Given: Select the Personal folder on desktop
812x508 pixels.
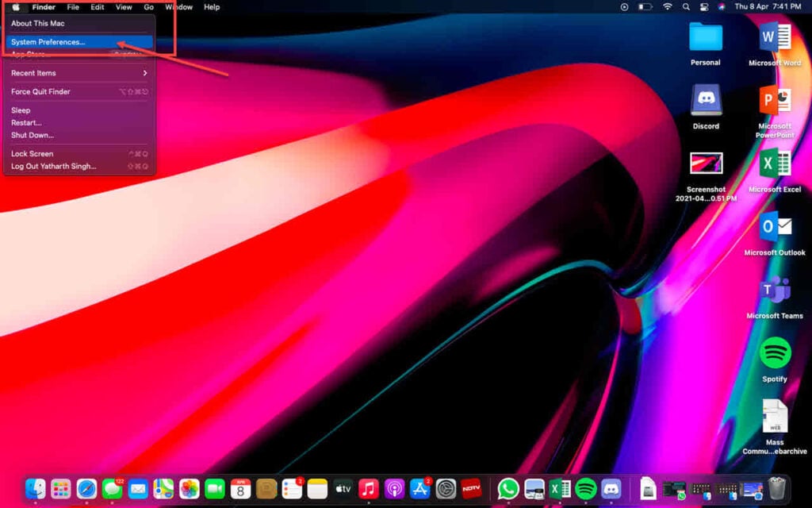Looking at the screenshot, I should [706, 37].
